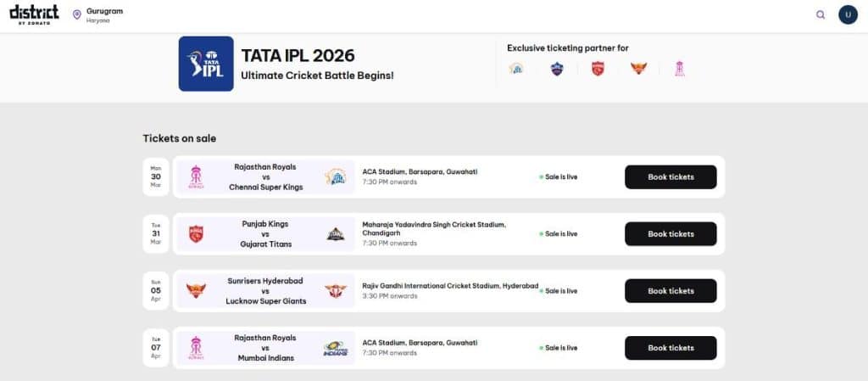Select Sunrisers Hyderabad logo in partner list
This screenshot has width=868, height=381.
[638, 69]
